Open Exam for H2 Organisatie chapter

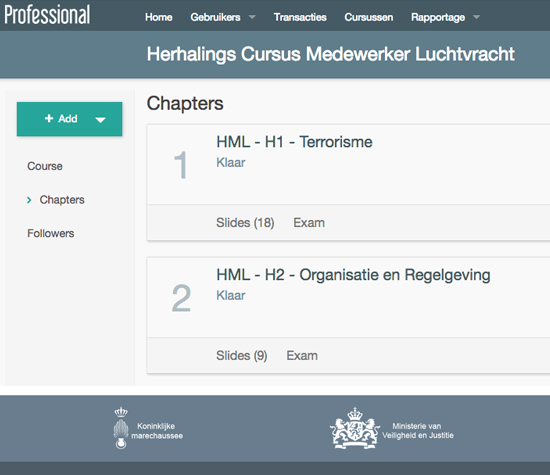302,356
